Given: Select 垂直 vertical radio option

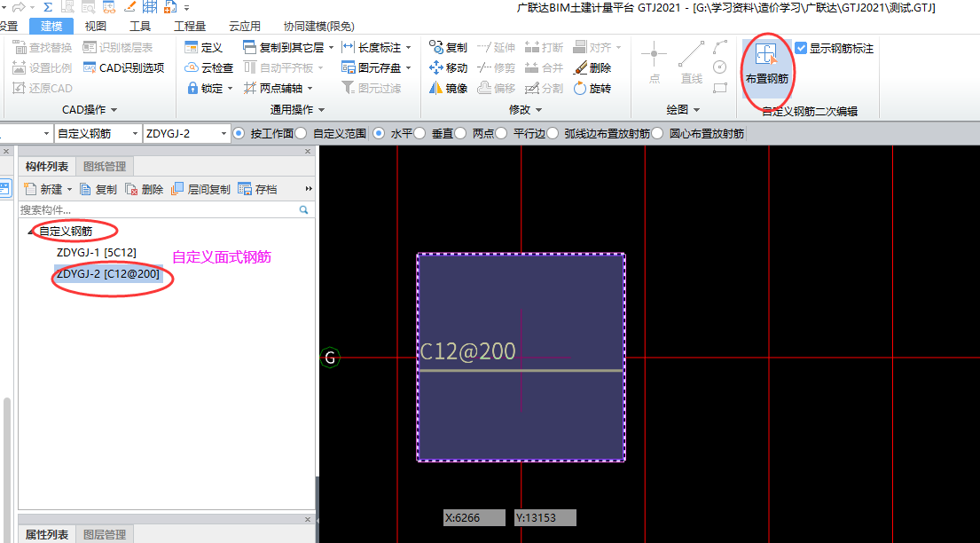Looking at the screenshot, I should pyautogui.click(x=419, y=133).
